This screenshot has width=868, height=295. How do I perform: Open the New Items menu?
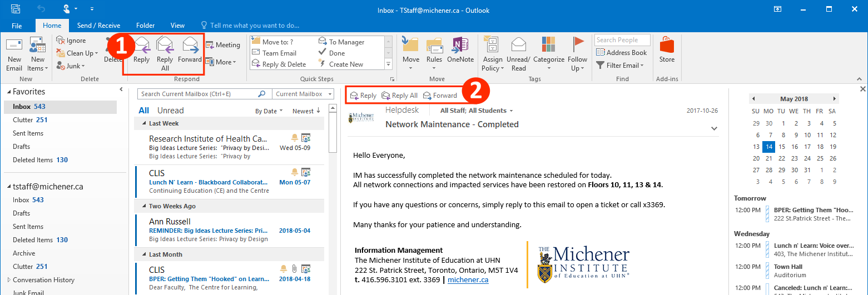pyautogui.click(x=37, y=54)
